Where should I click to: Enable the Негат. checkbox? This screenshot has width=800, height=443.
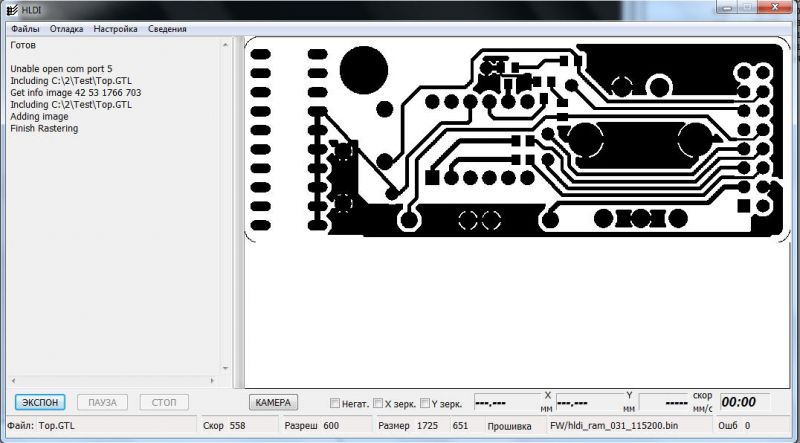click(x=335, y=403)
